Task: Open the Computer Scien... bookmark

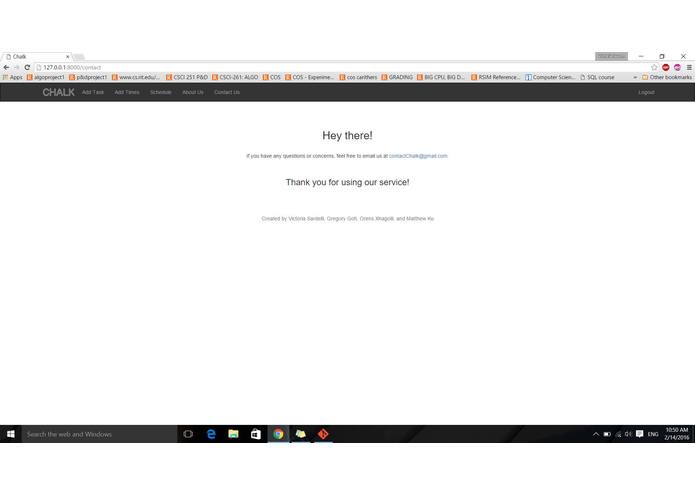Action: [550, 77]
